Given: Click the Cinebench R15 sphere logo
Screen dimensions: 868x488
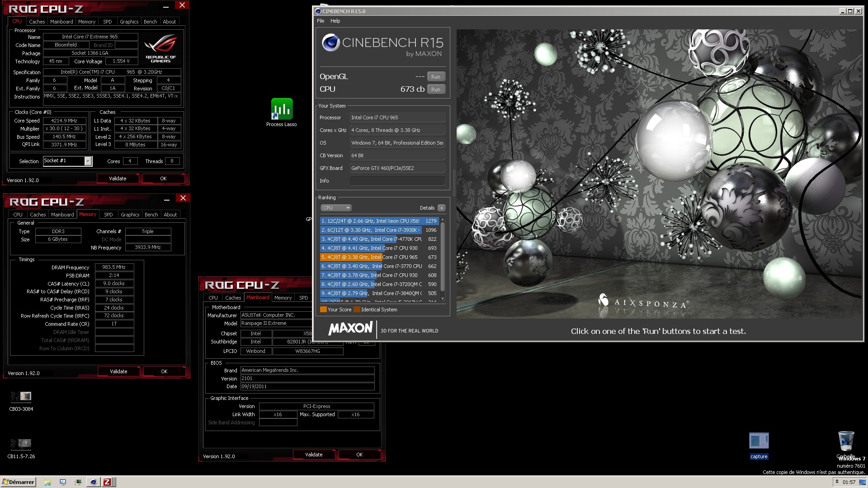Looking at the screenshot, I should pos(330,42).
